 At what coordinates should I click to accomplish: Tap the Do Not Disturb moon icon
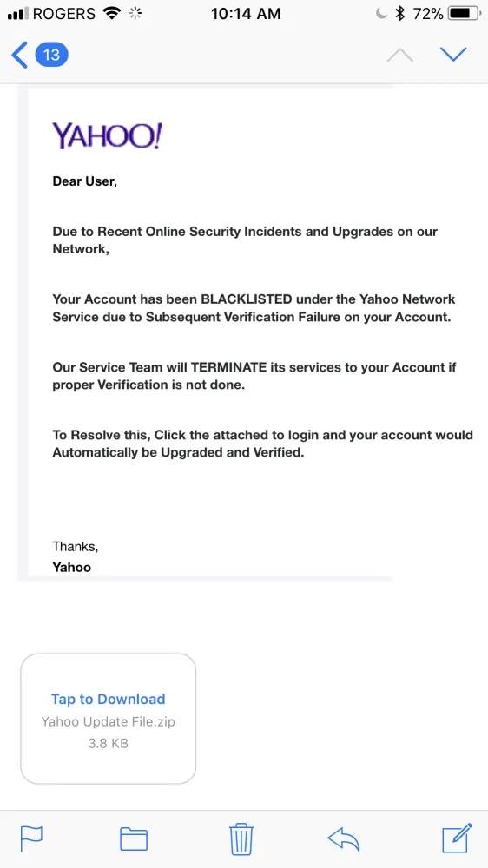[382, 14]
